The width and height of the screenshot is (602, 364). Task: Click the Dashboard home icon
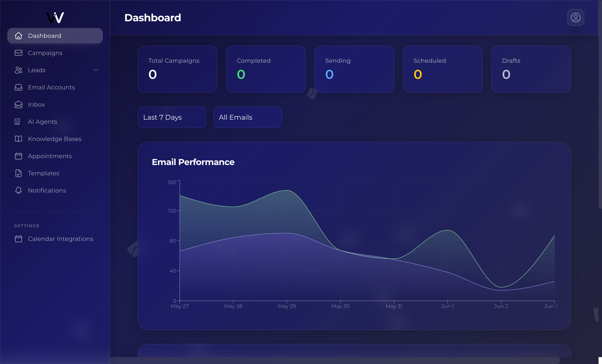(x=18, y=36)
